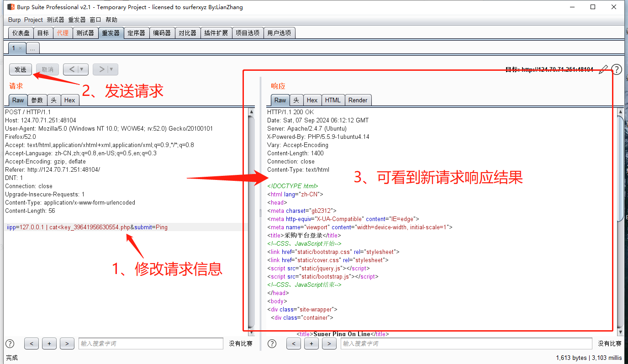This screenshot has width=628, height=364.
Task: Switch to the 对比器 tab
Action: pos(187,33)
